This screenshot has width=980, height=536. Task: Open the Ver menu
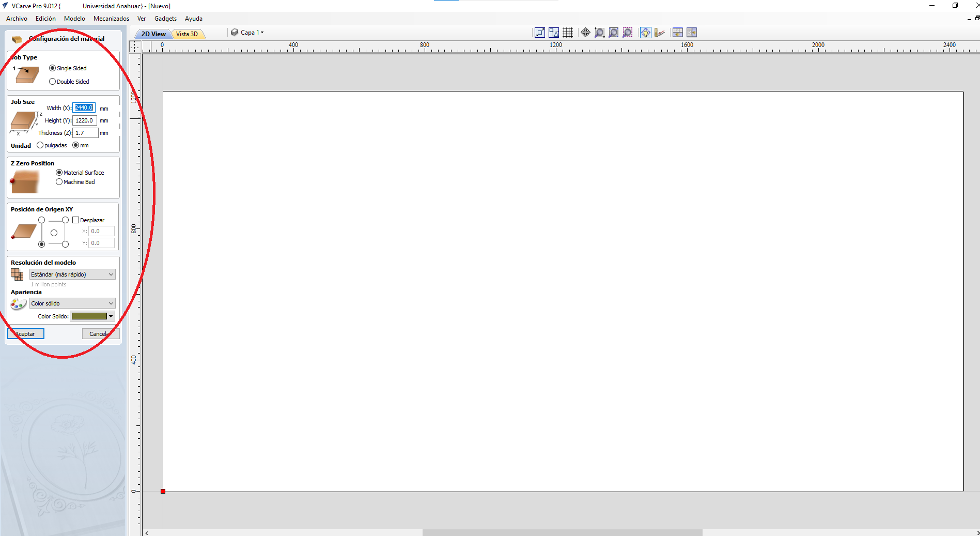(x=142, y=19)
